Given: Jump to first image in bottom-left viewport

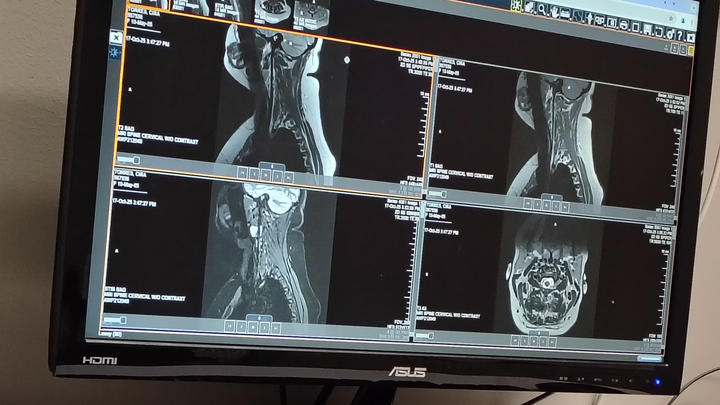Looking at the screenshot, I should [x=230, y=326].
